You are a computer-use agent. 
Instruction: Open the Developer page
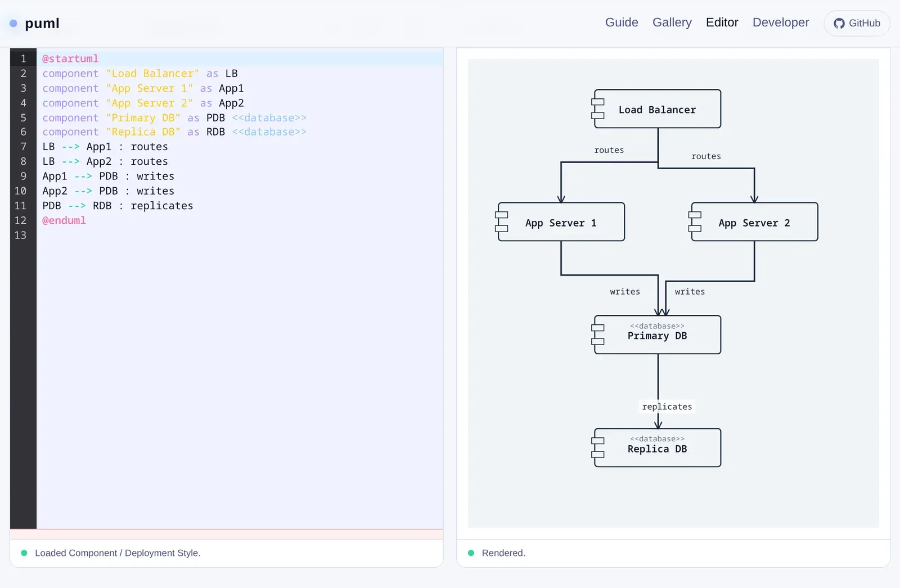coord(781,22)
